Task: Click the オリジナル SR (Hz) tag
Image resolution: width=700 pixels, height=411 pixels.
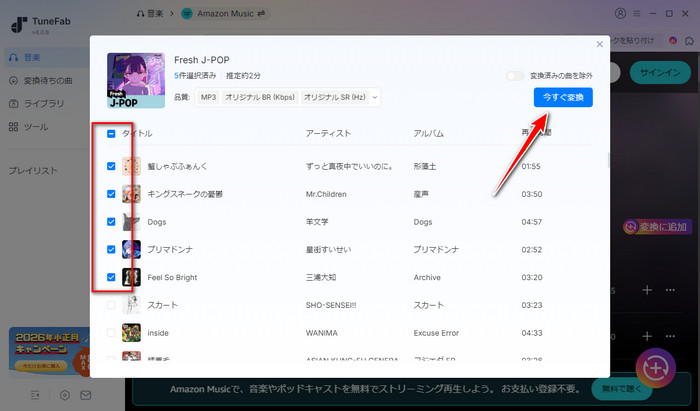Action: [334, 97]
